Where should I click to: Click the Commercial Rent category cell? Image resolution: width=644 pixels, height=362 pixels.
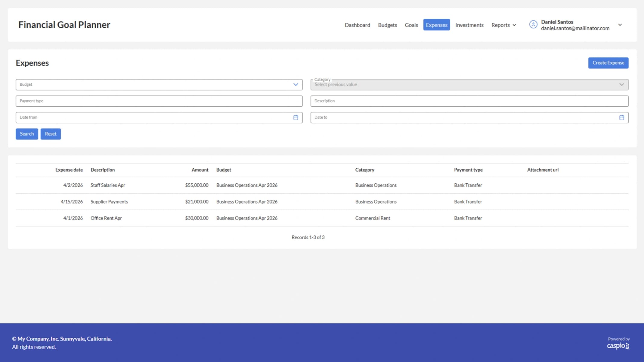tap(373, 218)
